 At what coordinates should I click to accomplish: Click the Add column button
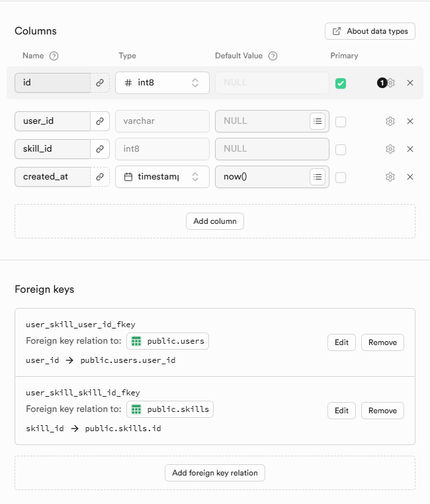[215, 221]
